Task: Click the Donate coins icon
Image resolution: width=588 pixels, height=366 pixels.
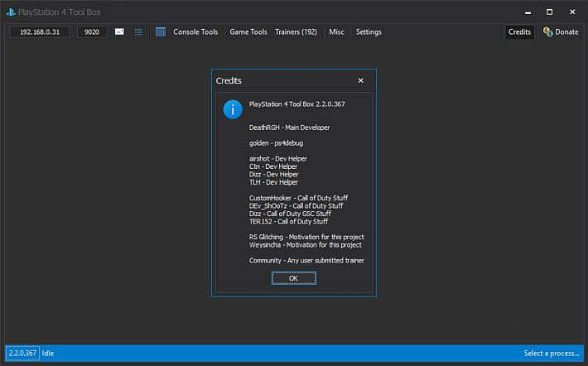Action: (x=548, y=31)
